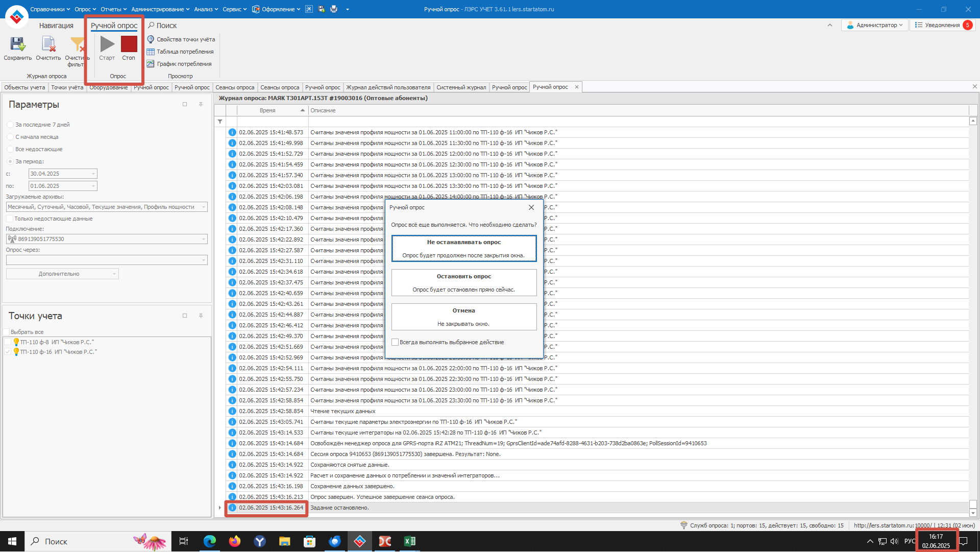Toggle the Выбрать все checkbox

click(7, 332)
